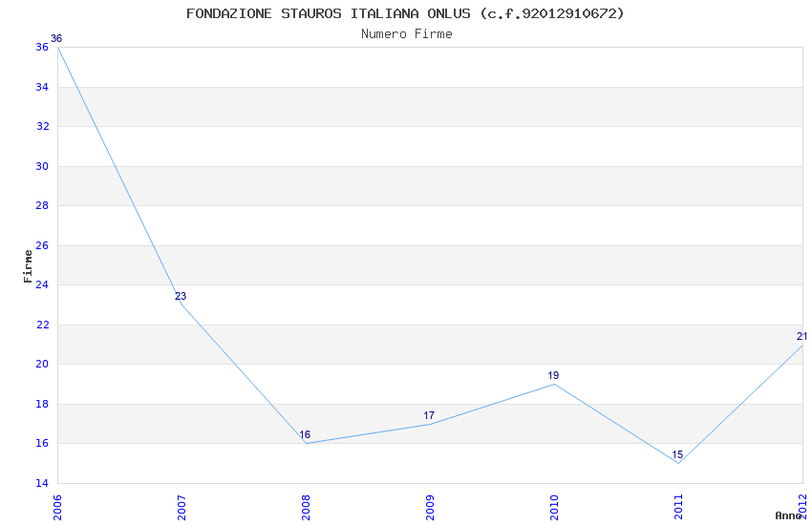Click the y-axis tick value 34

click(42, 87)
